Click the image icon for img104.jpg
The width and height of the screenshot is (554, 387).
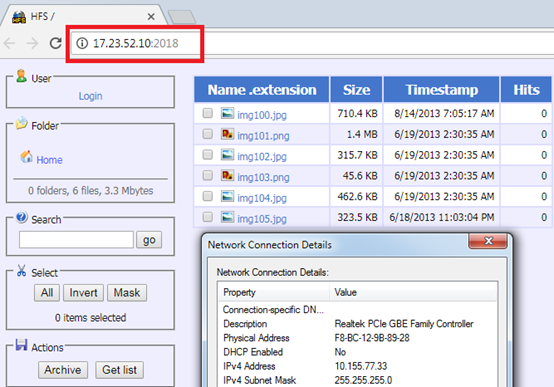pyautogui.click(x=227, y=196)
